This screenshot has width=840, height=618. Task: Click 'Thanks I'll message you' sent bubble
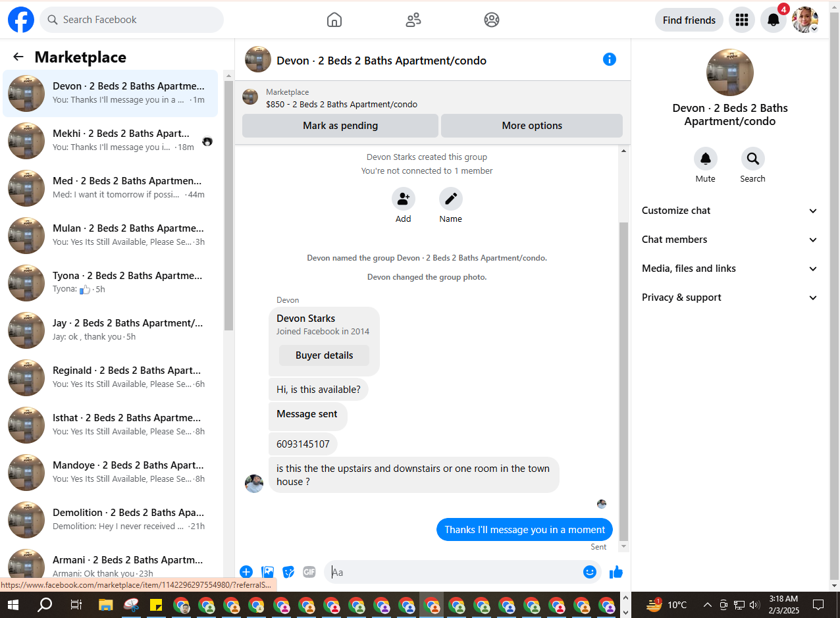click(525, 530)
